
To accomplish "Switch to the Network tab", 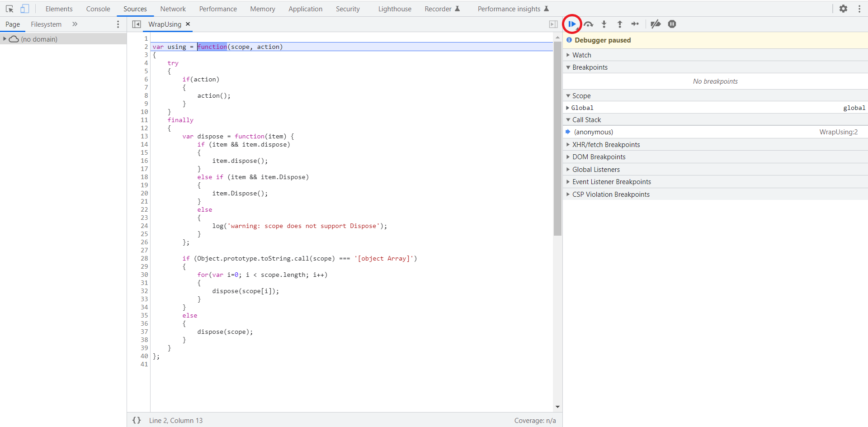I will [x=173, y=9].
